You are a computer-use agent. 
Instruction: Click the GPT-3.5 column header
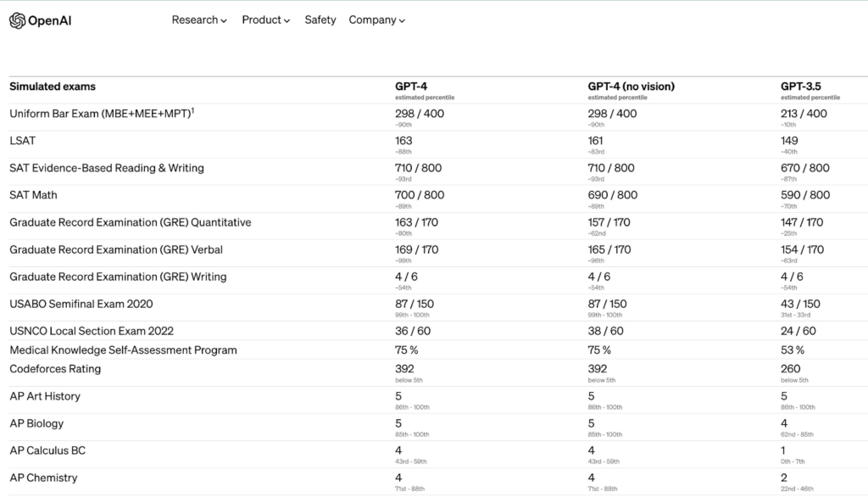click(800, 87)
